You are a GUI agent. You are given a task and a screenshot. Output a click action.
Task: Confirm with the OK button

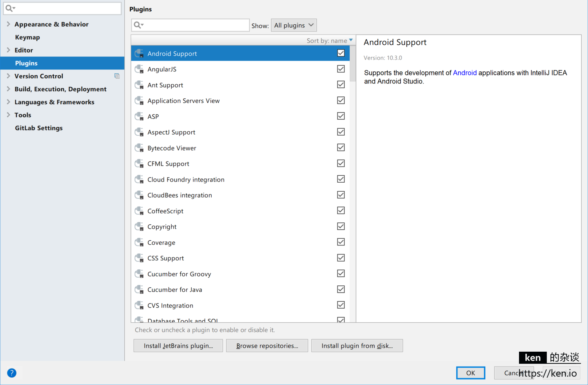(x=470, y=373)
